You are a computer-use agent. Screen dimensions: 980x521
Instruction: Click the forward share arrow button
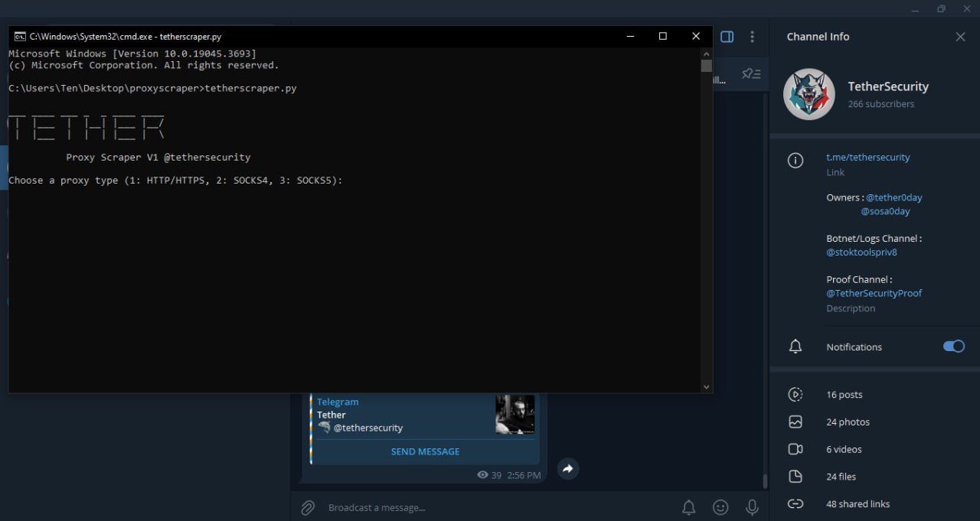click(567, 469)
